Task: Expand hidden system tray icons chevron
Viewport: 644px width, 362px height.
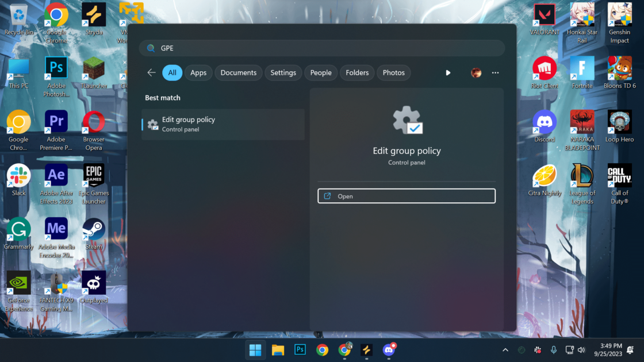Action: [505, 350]
